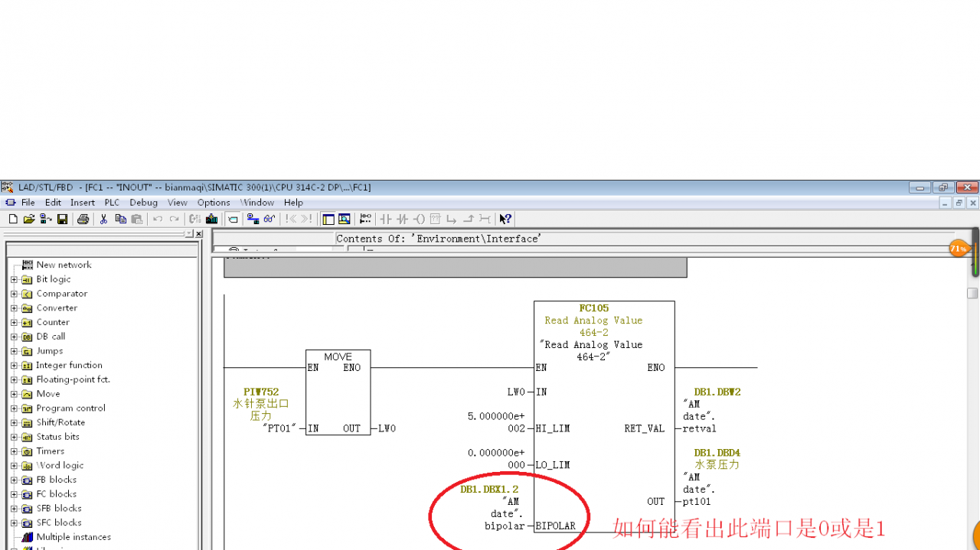Expand the Converter folder

pyautogui.click(x=14, y=308)
